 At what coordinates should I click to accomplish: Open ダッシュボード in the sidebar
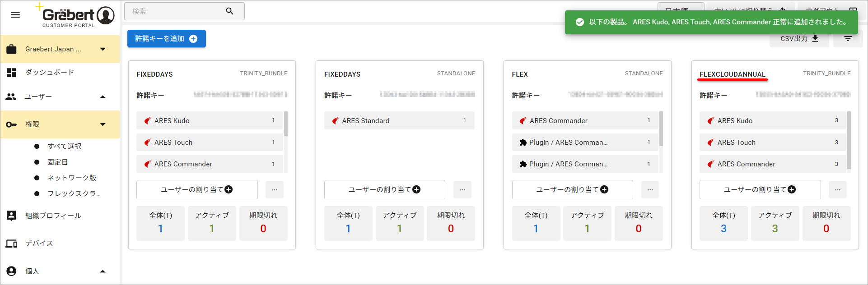tap(50, 73)
